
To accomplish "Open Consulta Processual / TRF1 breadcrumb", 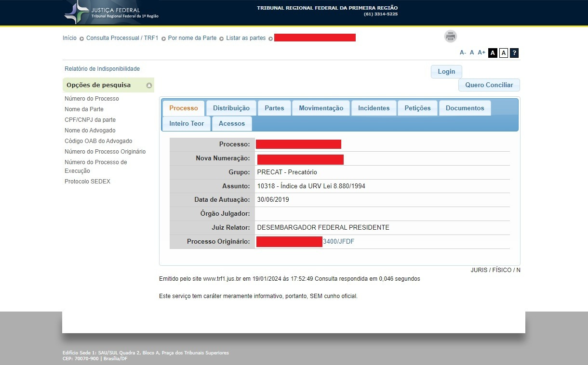I will pos(122,38).
